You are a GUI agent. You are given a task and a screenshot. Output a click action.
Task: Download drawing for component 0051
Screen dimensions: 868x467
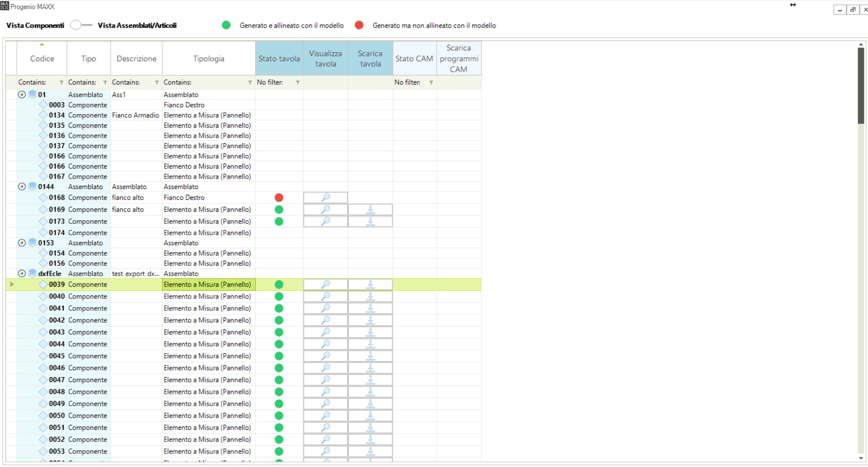pyautogui.click(x=370, y=427)
